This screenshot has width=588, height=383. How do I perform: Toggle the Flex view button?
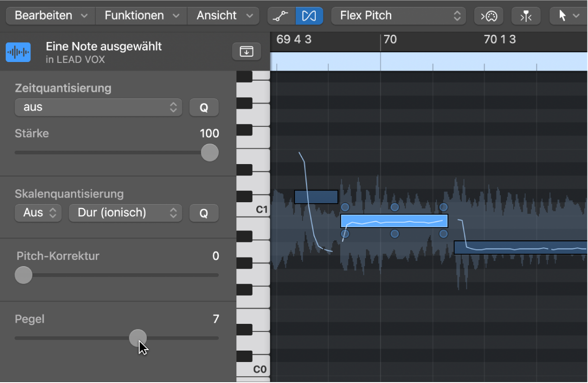coord(309,16)
